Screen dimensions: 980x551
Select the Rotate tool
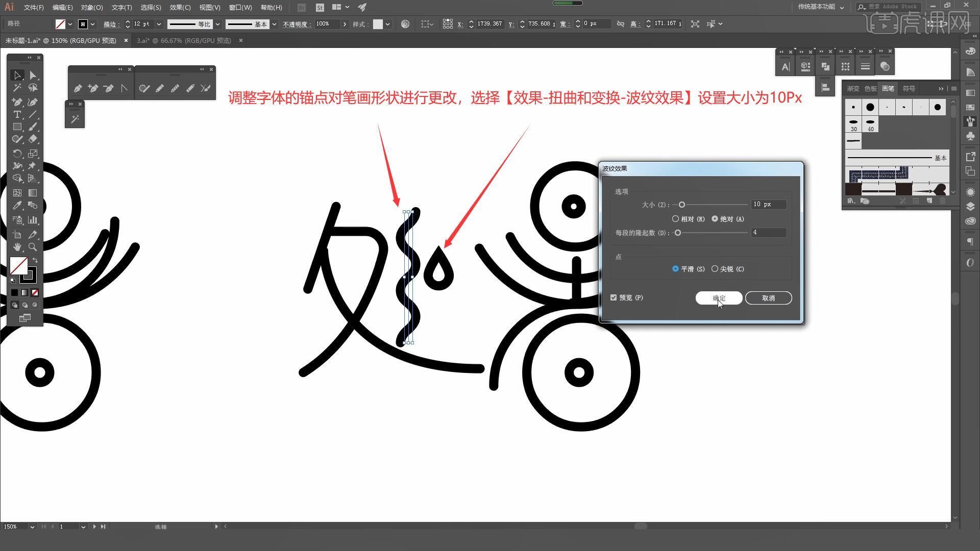coord(17,154)
